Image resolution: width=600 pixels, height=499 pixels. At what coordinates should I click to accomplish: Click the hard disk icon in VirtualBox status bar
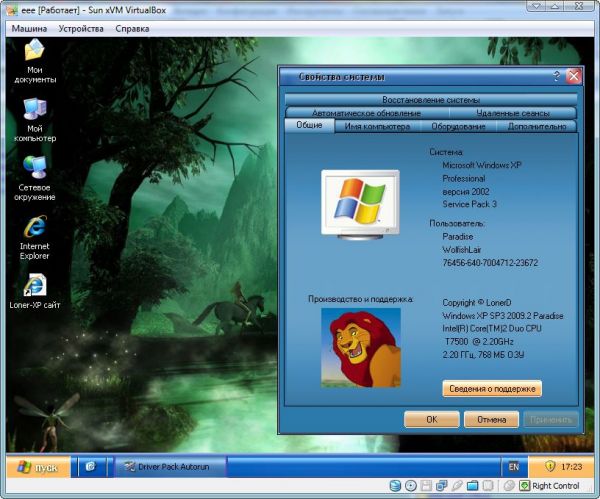pyautogui.click(x=394, y=486)
